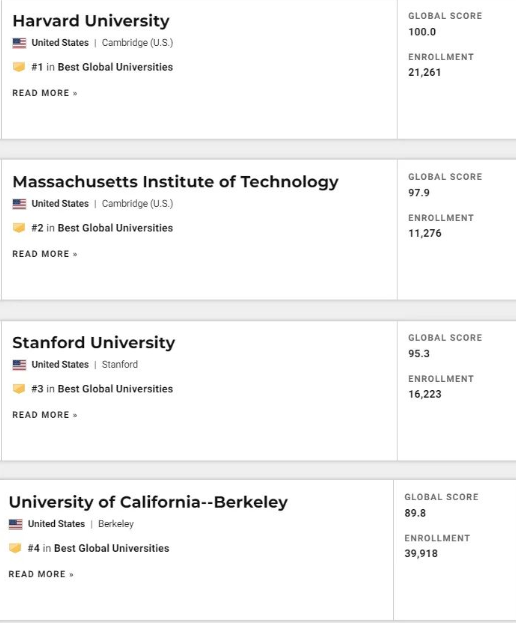Viewport: 516px width, 623px height.
Task: Click Stanford's #3 in Best Global Universities
Action: (x=102, y=389)
